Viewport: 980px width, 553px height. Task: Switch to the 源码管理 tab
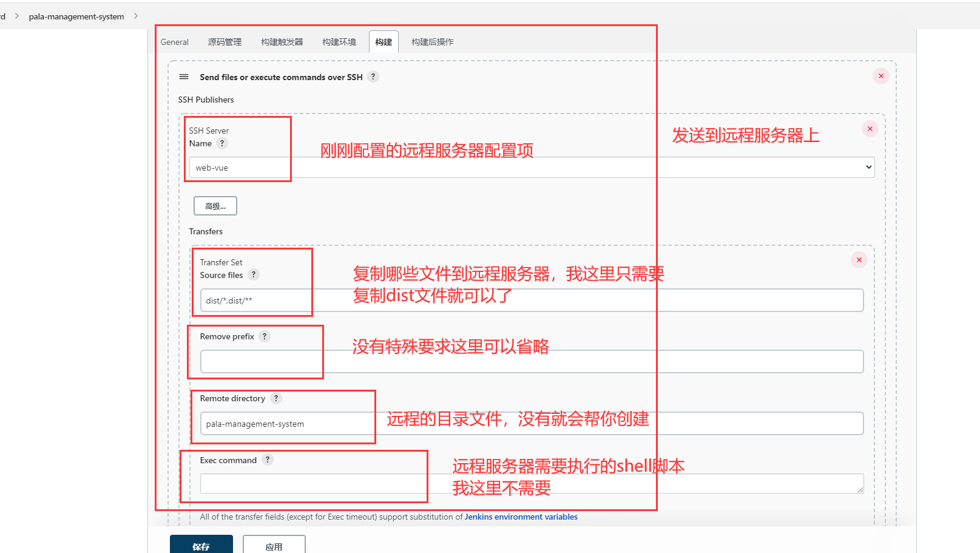tap(225, 42)
